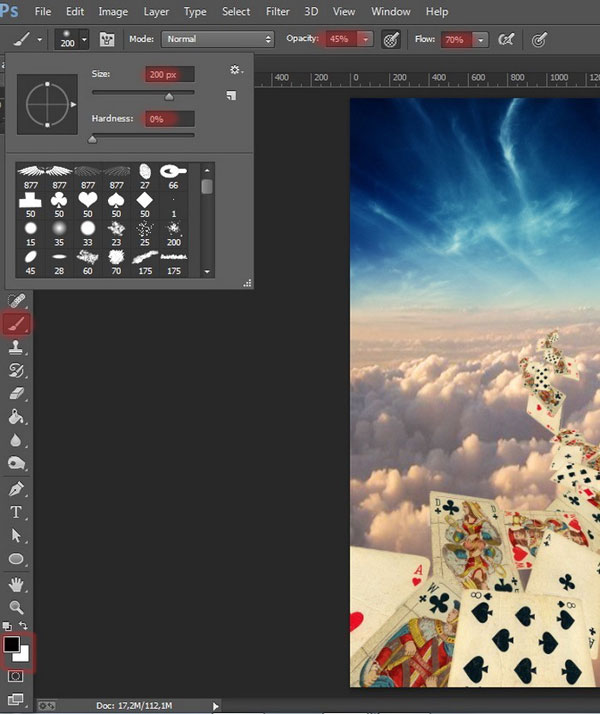The image size is (600, 714).
Task: Open the Opacity slider dropdown arrow
Action: (x=366, y=40)
